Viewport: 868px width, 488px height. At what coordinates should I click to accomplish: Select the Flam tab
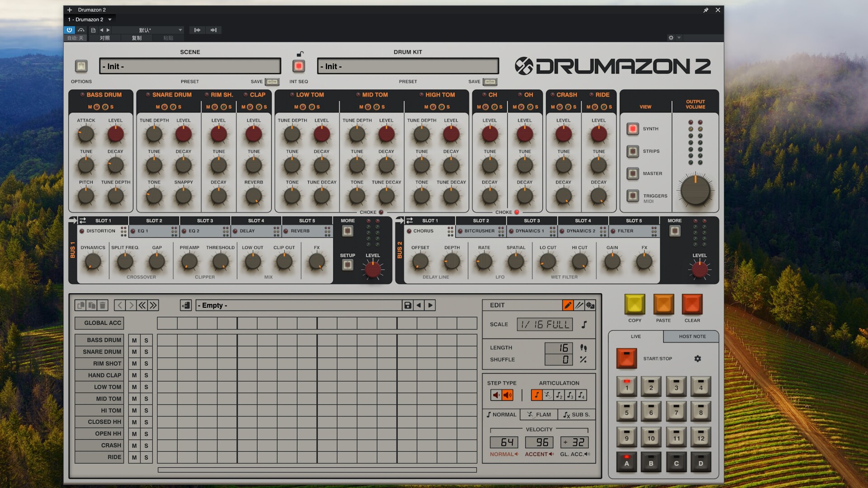coord(539,415)
